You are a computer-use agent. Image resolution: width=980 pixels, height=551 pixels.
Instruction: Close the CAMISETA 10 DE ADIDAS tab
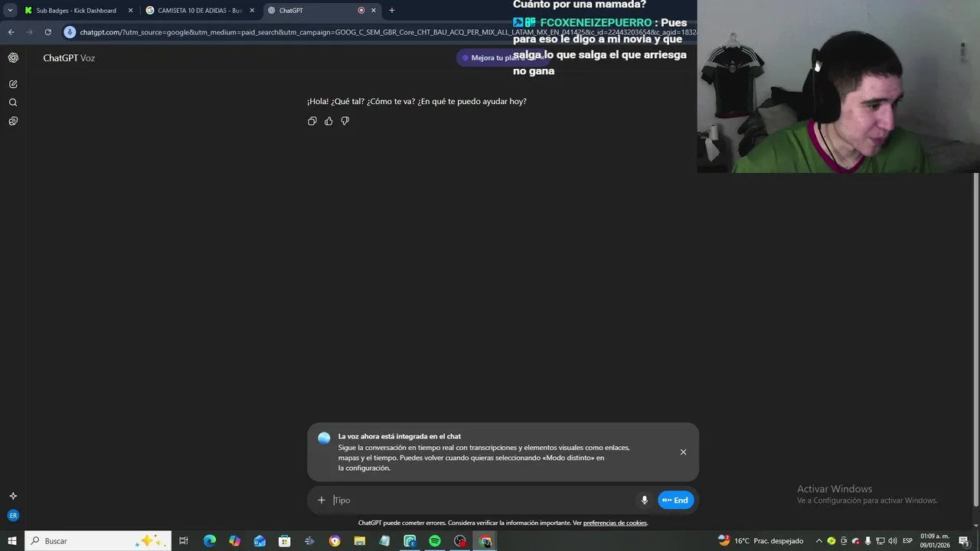click(x=252, y=11)
